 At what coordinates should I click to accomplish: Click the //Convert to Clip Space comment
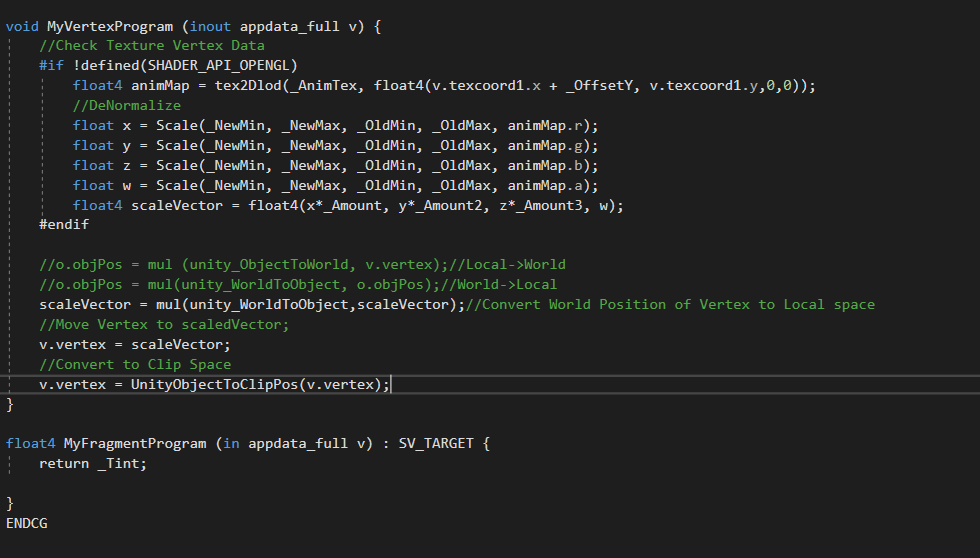click(x=135, y=364)
